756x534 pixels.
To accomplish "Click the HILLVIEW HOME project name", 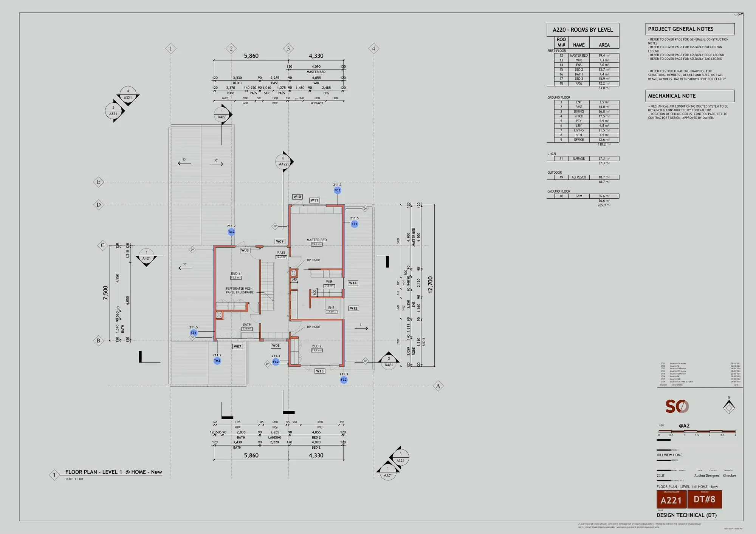I will coord(669,455).
